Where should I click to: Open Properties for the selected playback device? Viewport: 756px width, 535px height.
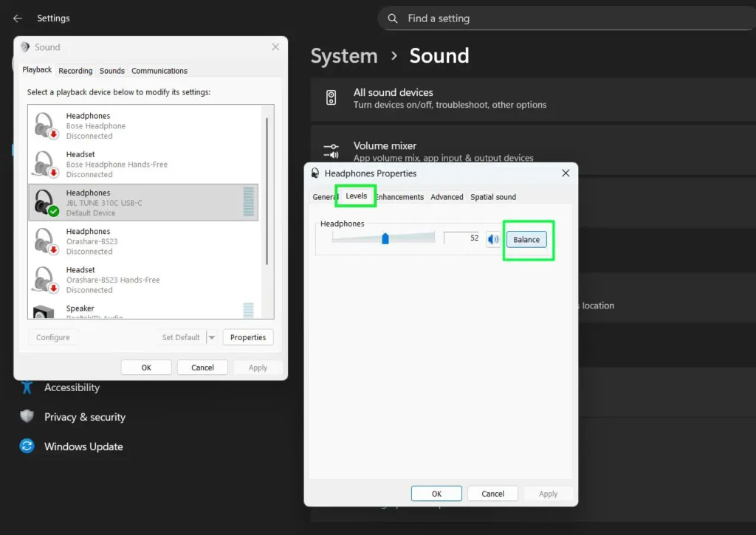pos(247,337)
